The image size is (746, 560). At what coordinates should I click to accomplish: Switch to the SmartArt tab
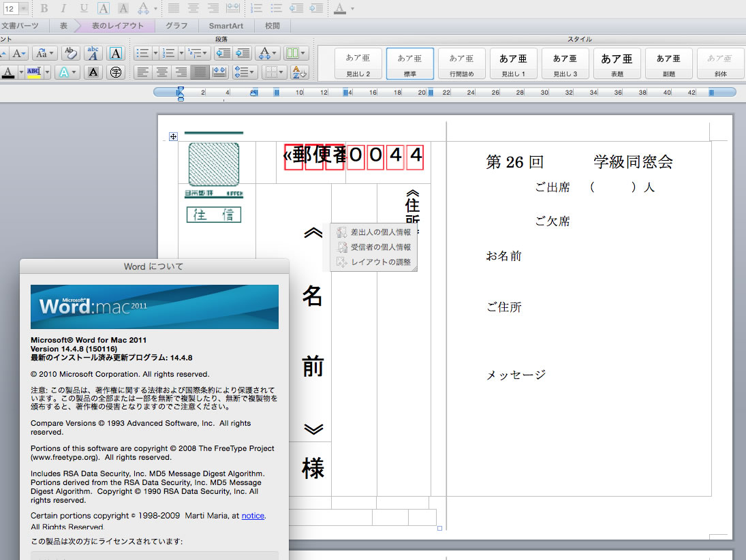(x=226, y=26)
